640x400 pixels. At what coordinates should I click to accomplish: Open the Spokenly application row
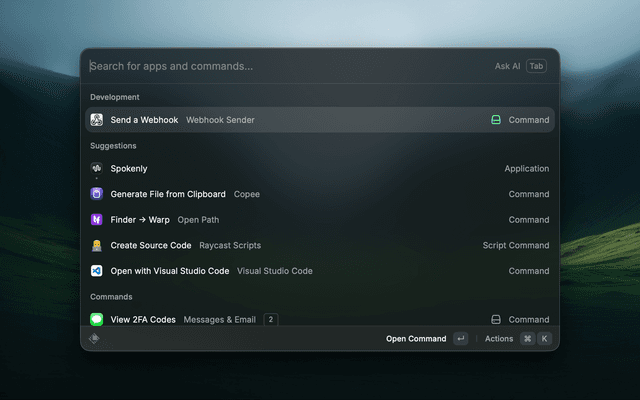(320, 169)
